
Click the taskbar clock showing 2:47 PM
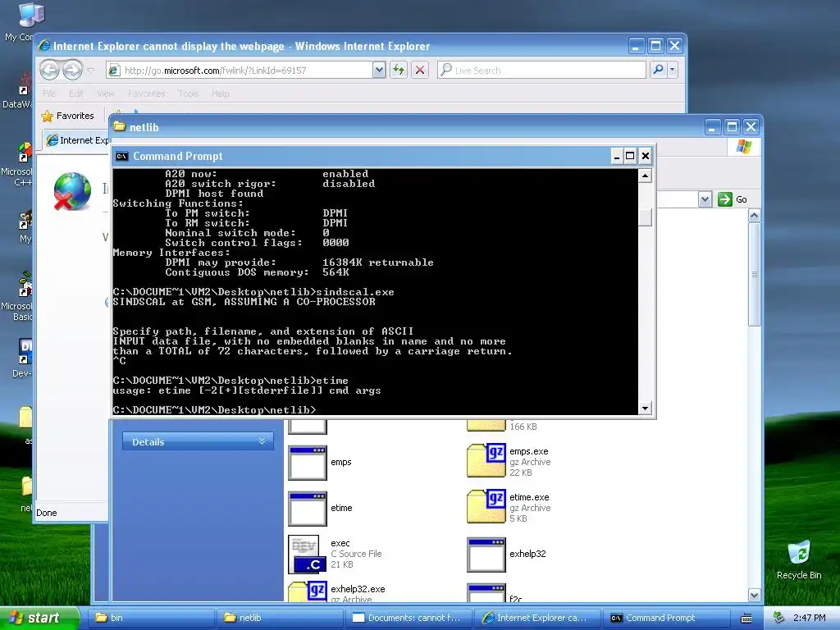(809, 618)
